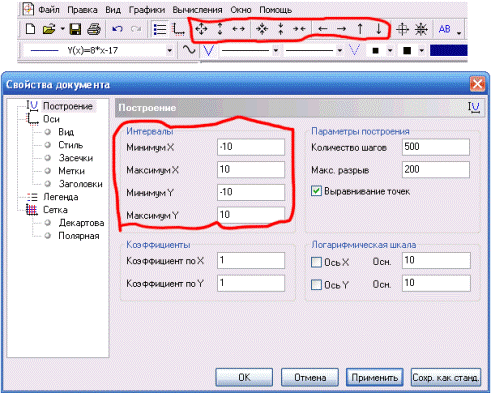Click vertical stretch arrows icon

[x=220, y=29]
